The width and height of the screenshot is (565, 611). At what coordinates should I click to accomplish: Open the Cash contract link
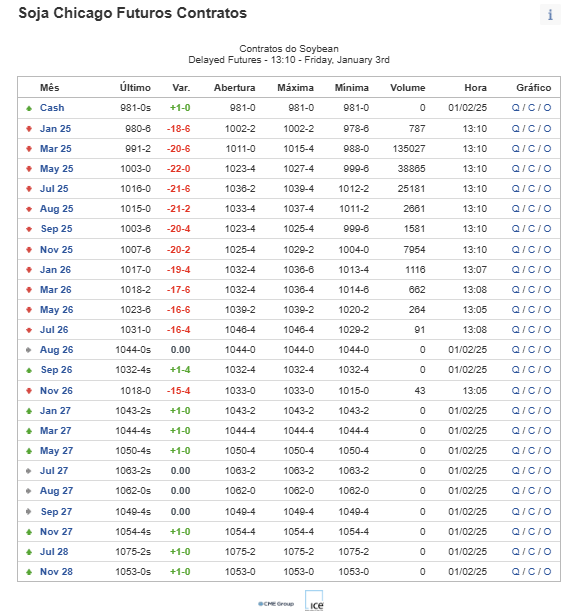(x=52, y=108)
